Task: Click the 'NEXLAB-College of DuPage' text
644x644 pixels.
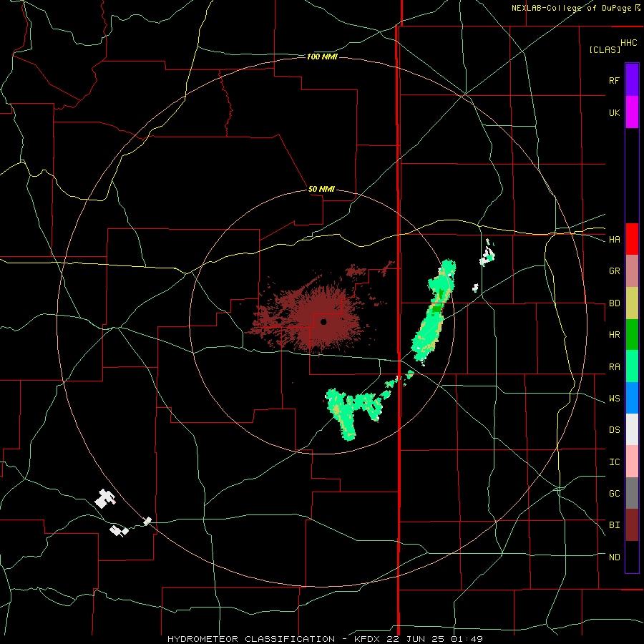Action: pos(571,8)
